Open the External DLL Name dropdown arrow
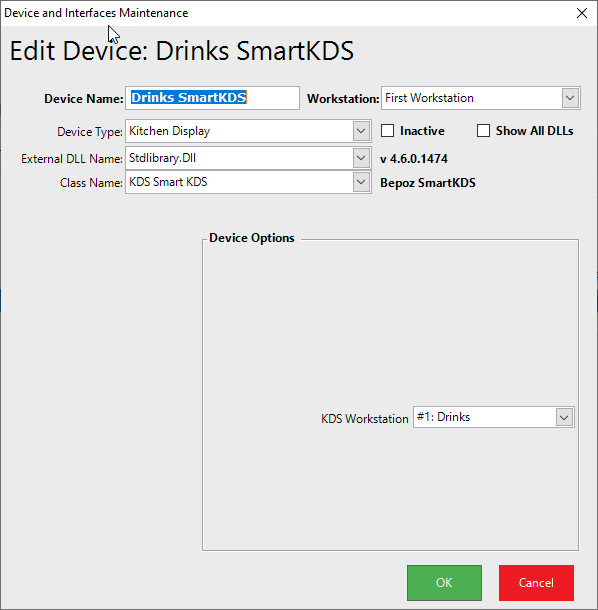This screenshot has height=610, width=598. [x=361, y=158]
